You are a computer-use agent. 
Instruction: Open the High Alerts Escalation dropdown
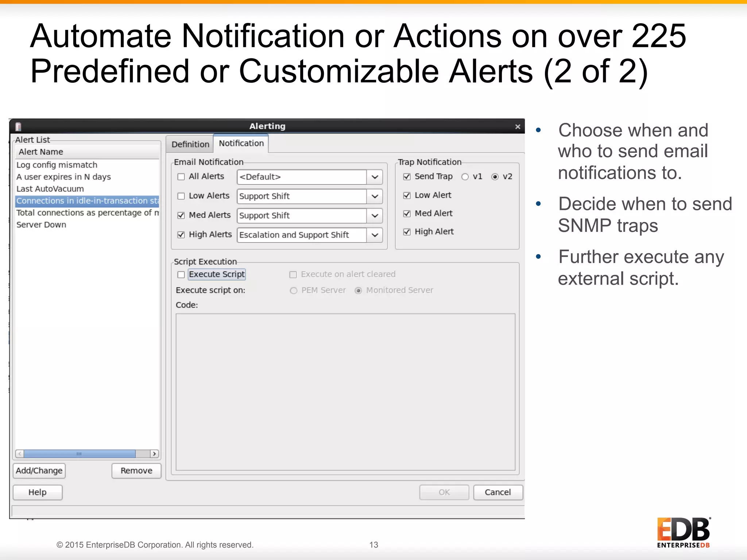pyautogui.click(x=375, y=235)
